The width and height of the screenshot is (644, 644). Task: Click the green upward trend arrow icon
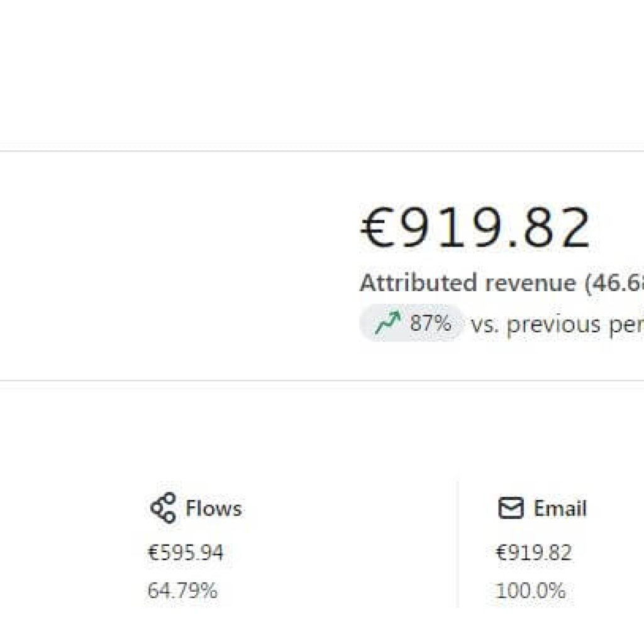click(x=387, y=323)
